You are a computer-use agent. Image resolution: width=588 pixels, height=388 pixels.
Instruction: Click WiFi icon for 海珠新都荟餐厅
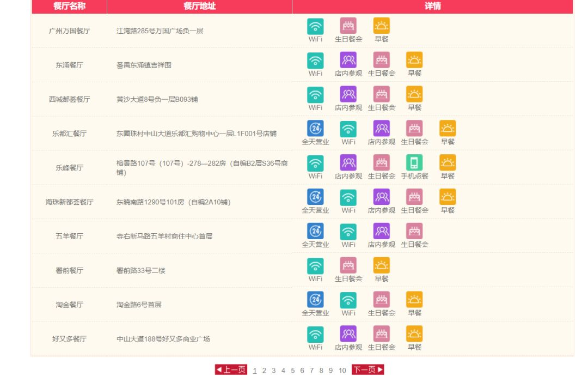click(348, 197)
